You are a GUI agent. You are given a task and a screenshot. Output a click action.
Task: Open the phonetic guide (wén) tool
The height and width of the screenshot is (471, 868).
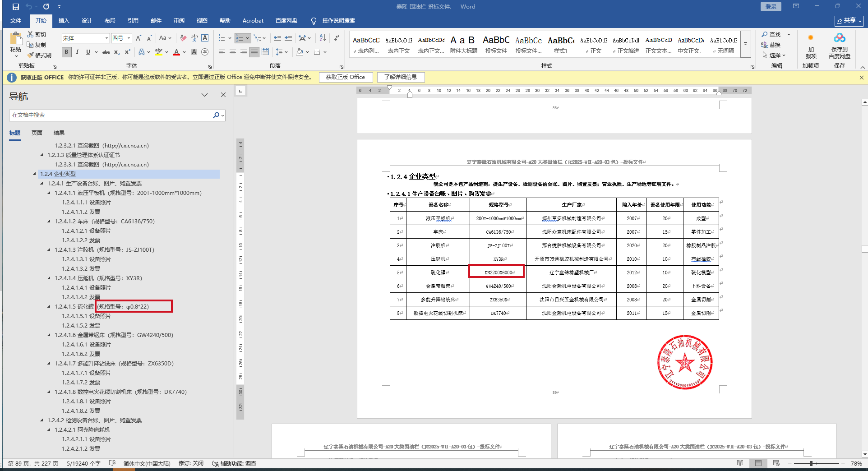click(194, 38)
